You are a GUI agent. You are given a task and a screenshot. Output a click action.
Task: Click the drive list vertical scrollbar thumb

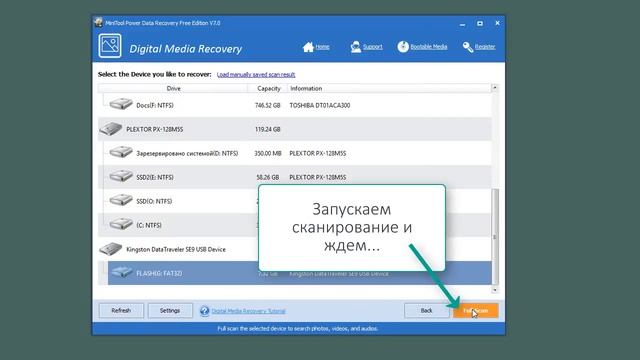point(495,236)
